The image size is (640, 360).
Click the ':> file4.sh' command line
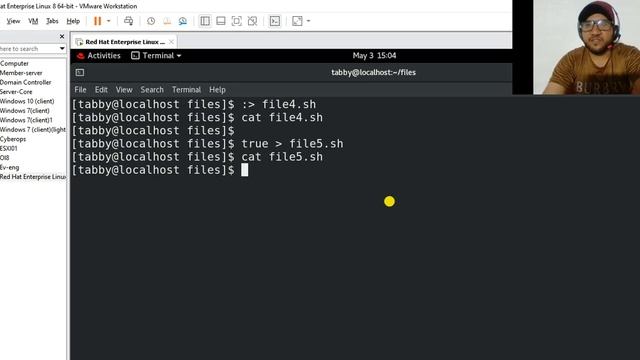[x=278, y=104]
